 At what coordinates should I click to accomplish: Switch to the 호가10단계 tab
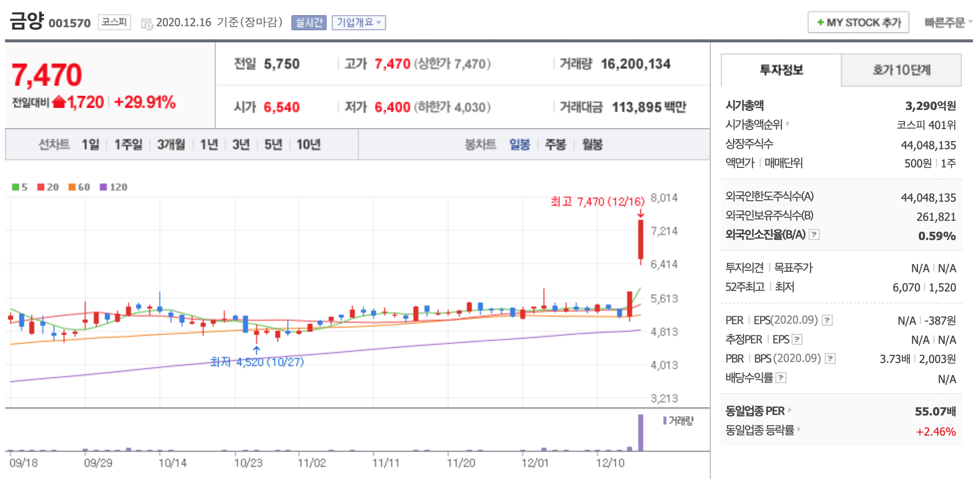pos(901,70)
